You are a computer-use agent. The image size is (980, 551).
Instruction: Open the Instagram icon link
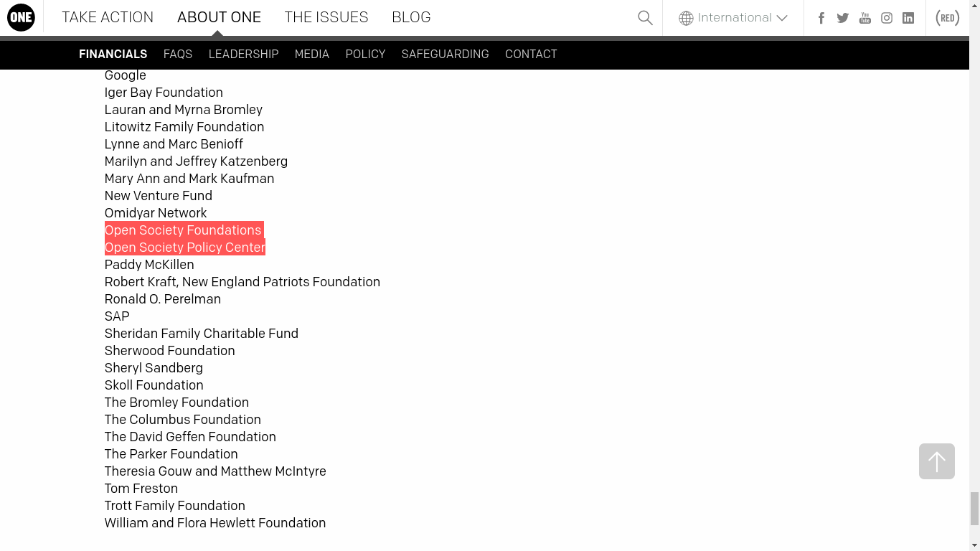click(887, 18)
